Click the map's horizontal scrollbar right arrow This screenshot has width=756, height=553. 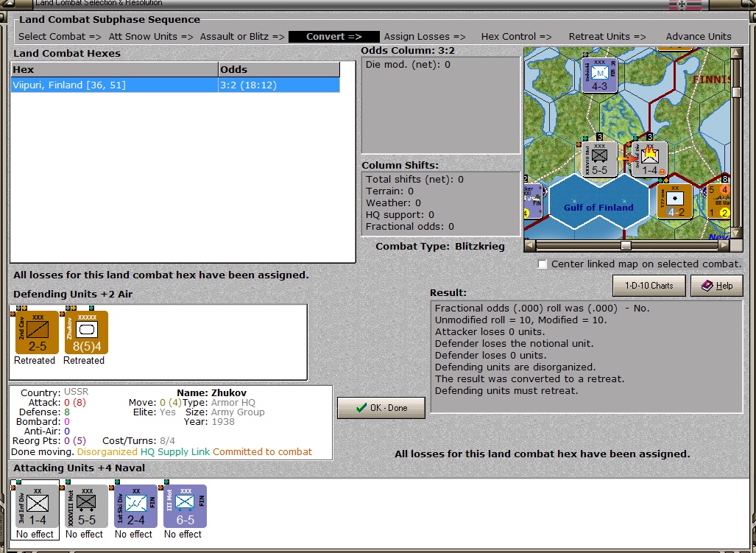point(724,245)
